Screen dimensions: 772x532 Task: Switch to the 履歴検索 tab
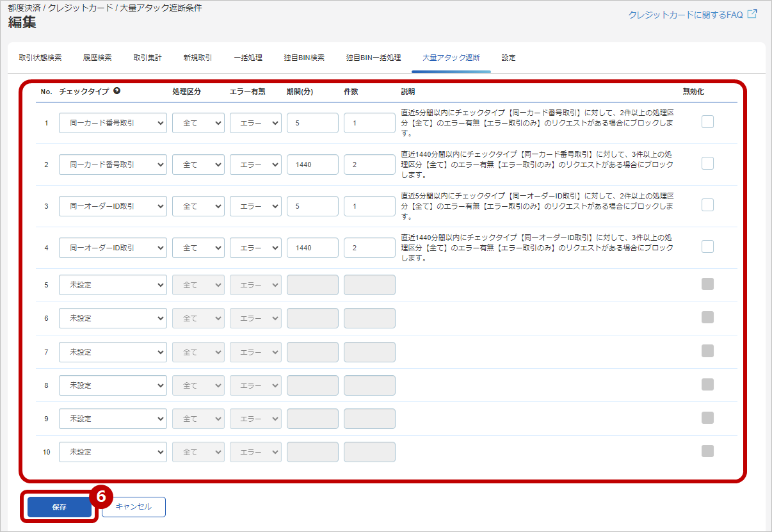click(x=97, y=58)
